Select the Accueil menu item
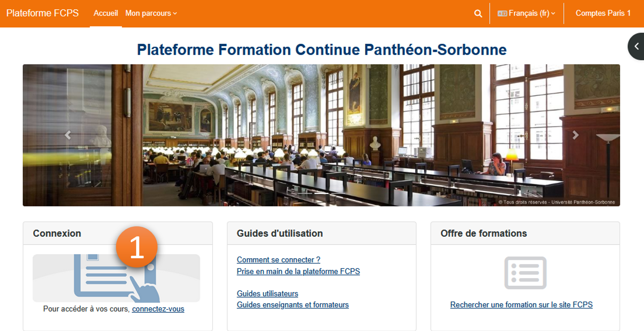Viewport: 644px width, 331px height. [x=105, y=13]
